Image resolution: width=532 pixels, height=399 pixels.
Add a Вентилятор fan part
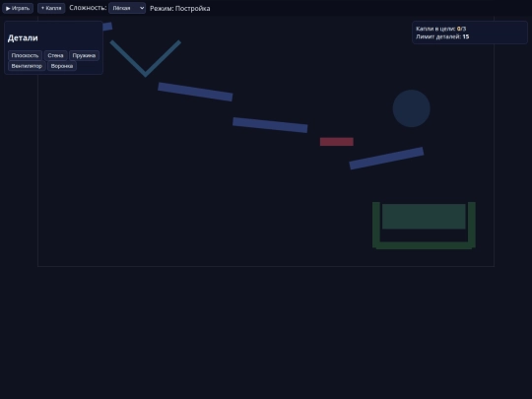pyautogui.click(x=27, y=66)
